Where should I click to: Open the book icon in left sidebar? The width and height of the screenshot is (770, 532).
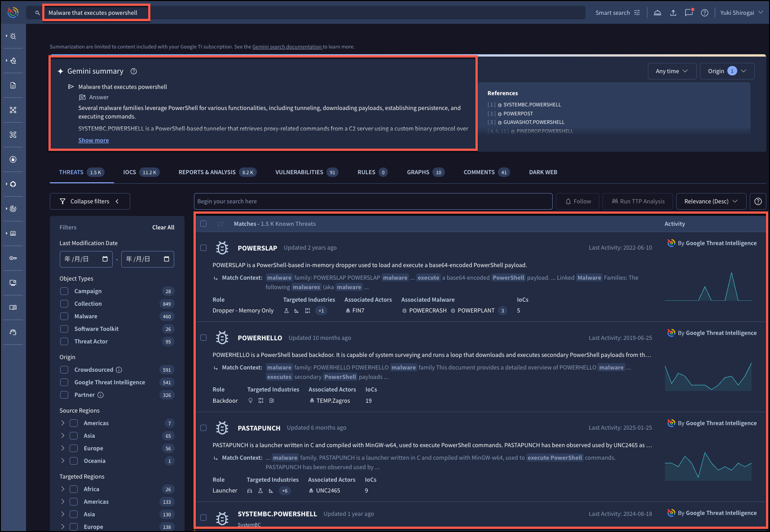tap(13, 308)
